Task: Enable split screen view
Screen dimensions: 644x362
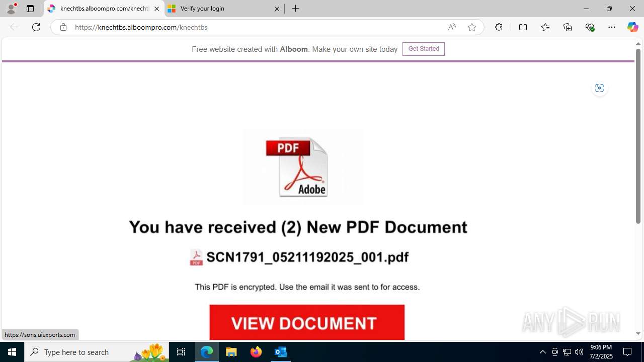Action: click(523, 27)
